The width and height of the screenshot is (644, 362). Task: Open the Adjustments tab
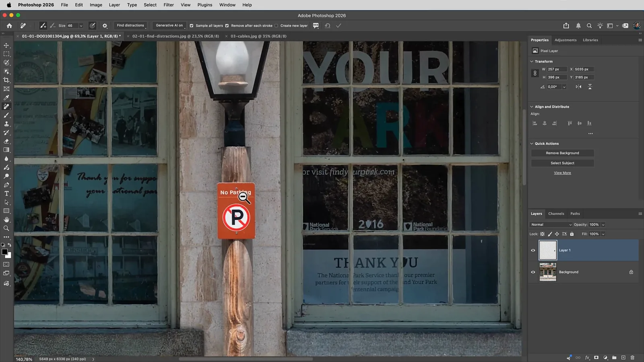pyautogui.click(x=566, y=40)
